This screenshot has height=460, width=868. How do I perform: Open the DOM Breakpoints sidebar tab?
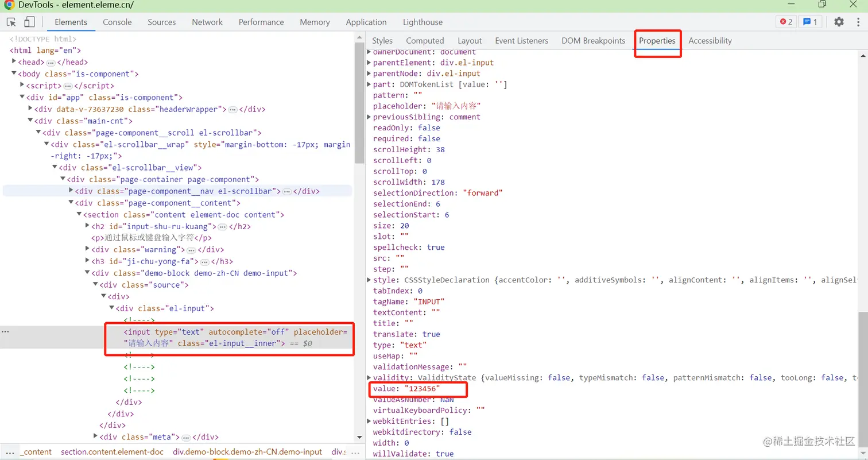pos(593,41)
